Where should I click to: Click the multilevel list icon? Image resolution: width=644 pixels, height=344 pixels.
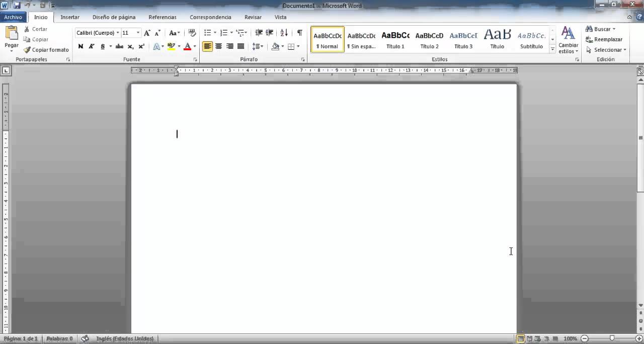coord(242,33)
